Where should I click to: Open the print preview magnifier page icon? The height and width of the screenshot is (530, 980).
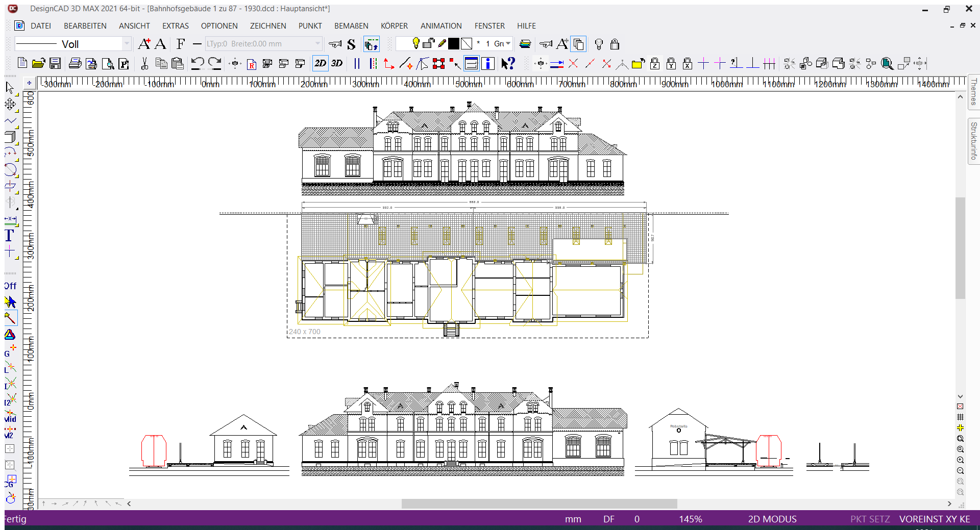(108, 63)
